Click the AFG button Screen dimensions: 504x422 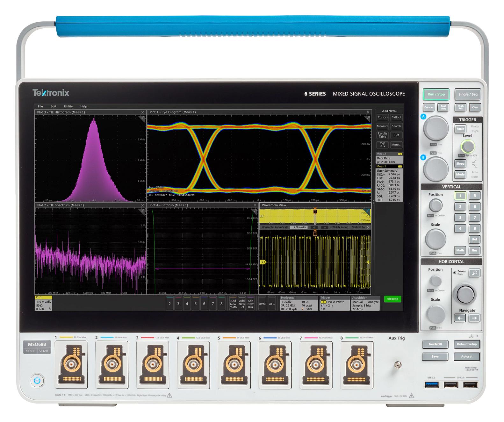coord(272,304)
